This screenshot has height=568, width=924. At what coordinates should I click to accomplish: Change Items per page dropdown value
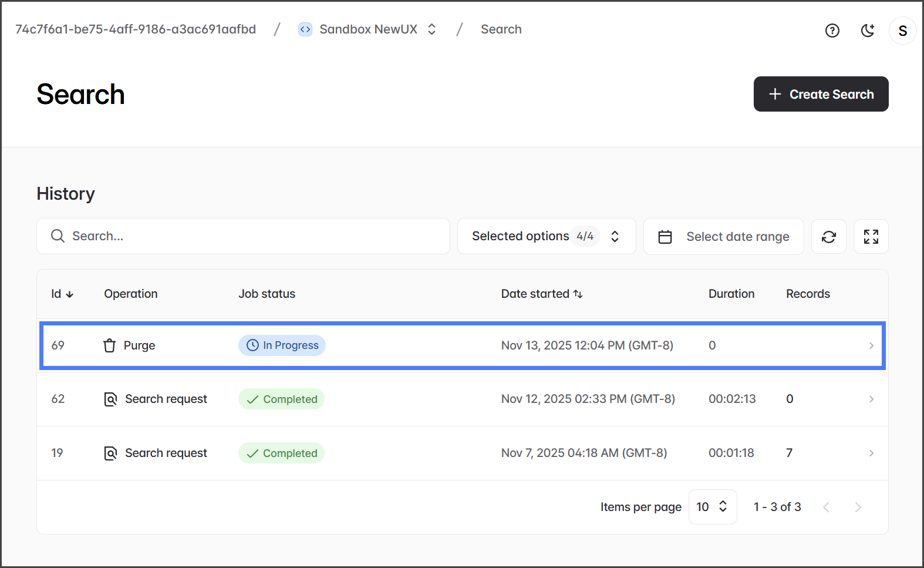pyautogui.click(x=712, y=507)
